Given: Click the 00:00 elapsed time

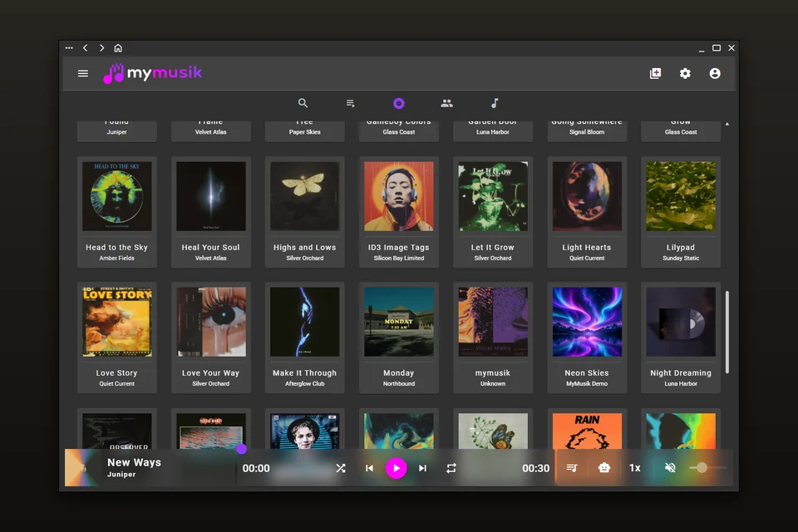Looking at the screenshot, I should (256, 468).
